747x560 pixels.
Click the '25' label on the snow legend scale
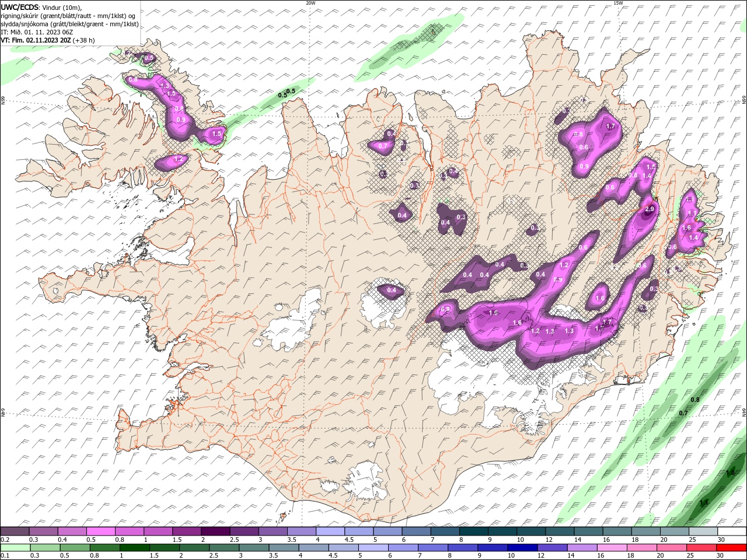pyautogui.click(x=693, y=540)
